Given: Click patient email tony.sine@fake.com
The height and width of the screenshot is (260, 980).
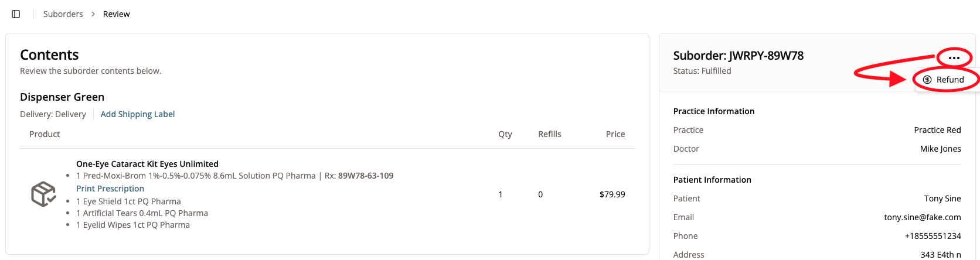Looking at the screenshot, I should [x=923, y=217].
